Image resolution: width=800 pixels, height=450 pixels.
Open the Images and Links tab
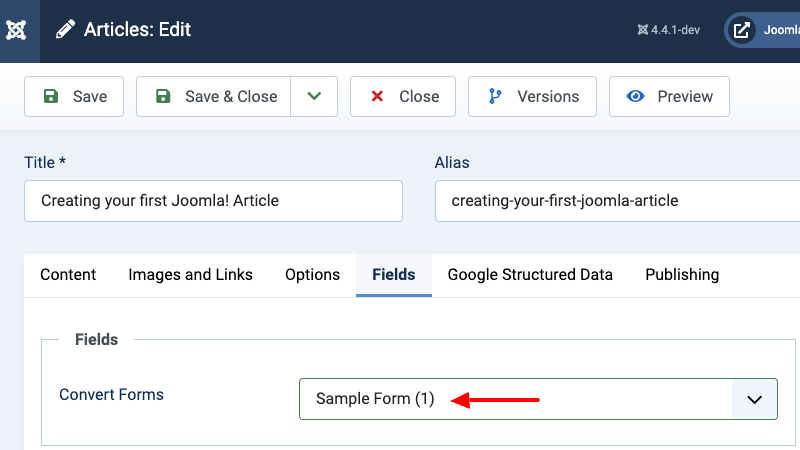190,274
